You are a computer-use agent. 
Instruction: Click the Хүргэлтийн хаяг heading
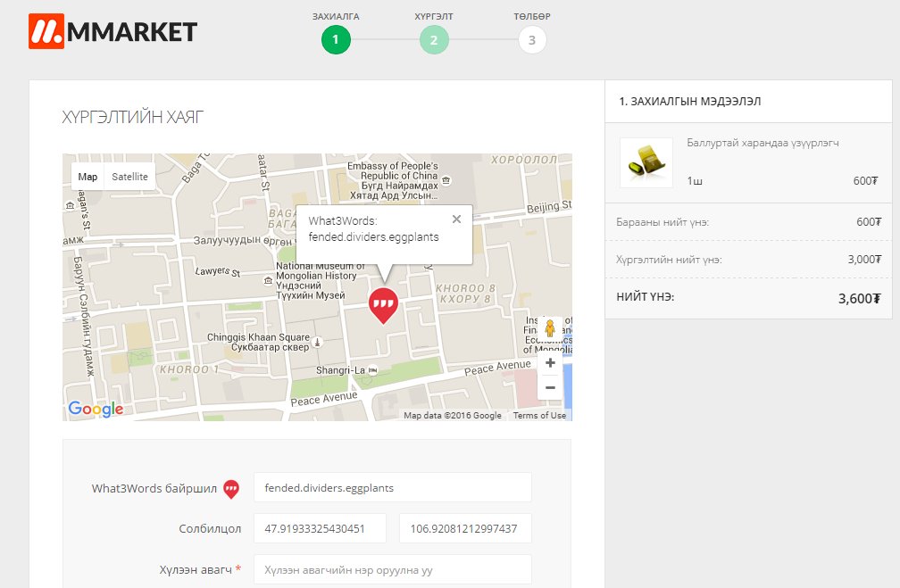132,117
